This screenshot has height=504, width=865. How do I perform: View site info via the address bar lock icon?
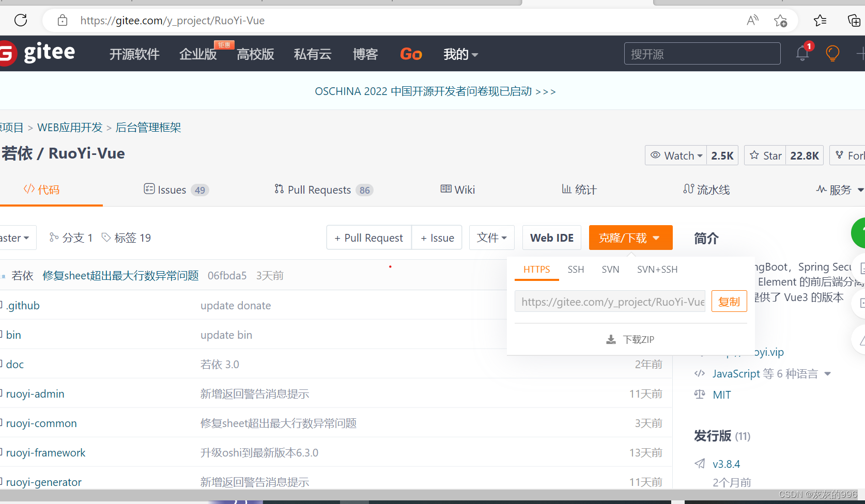[63, 21]
